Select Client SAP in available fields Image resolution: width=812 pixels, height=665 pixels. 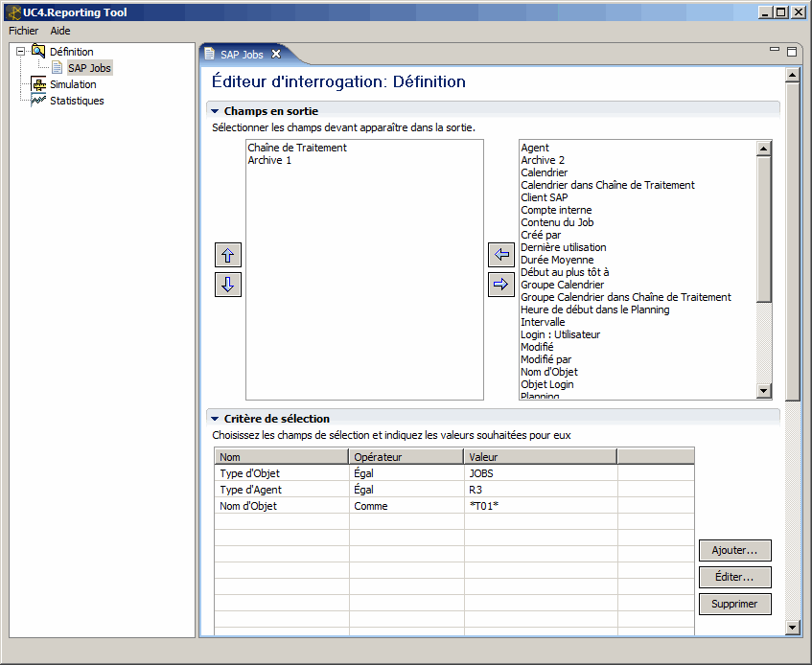click(x=545, y=197)
